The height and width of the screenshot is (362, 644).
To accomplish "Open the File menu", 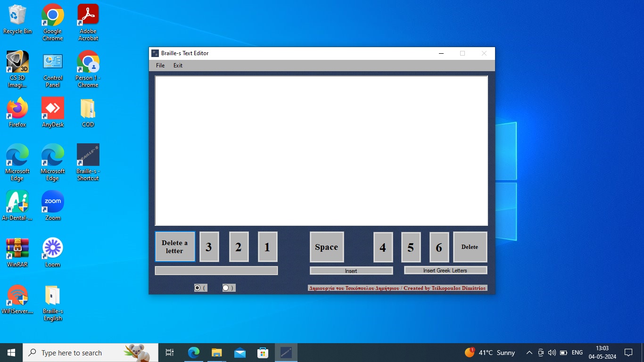I will point(160,66).
